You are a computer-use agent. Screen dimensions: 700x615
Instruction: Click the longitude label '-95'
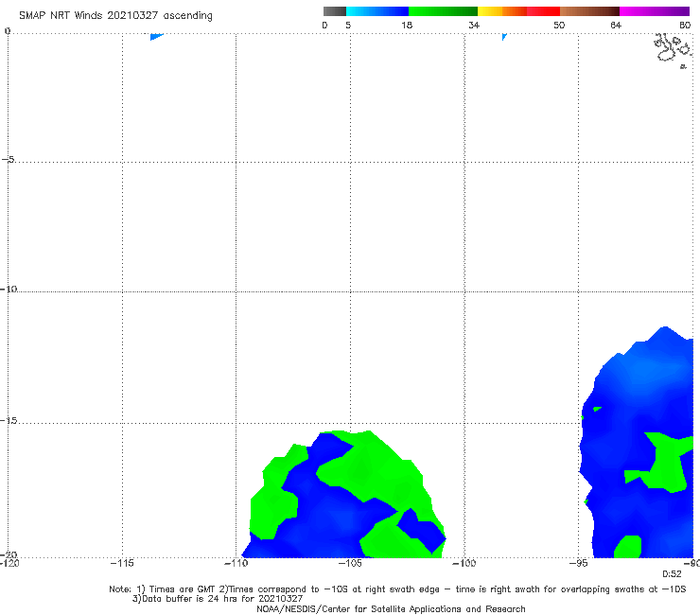578,563
